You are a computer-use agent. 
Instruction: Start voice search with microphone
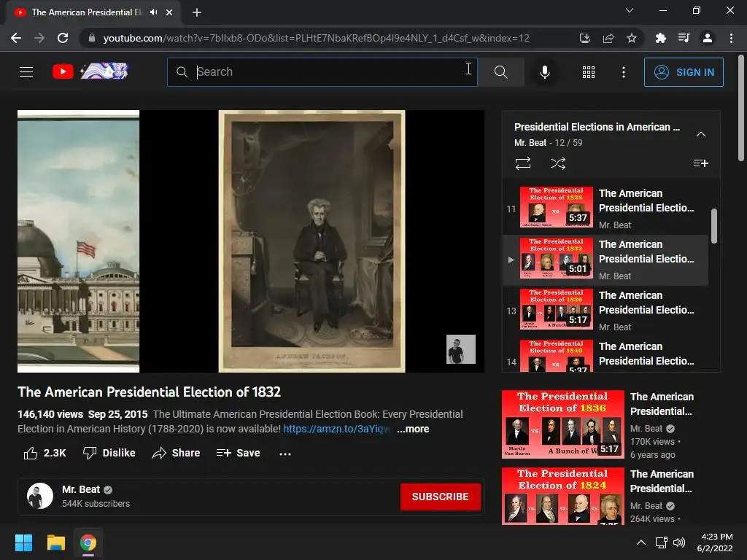[544, 72]
